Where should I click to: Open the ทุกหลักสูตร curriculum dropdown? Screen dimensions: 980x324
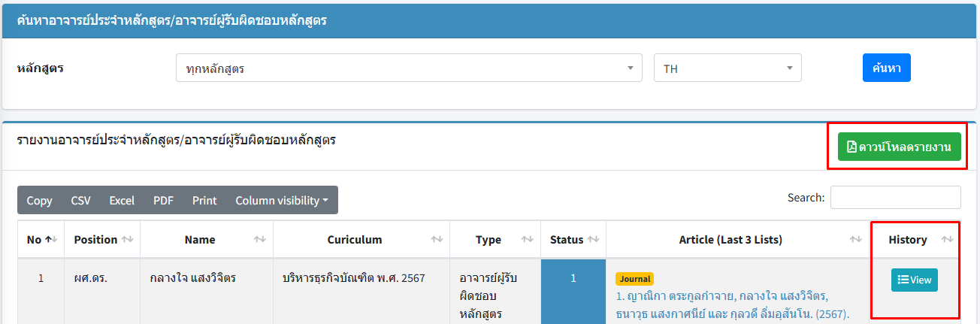(x=409, y=68)
